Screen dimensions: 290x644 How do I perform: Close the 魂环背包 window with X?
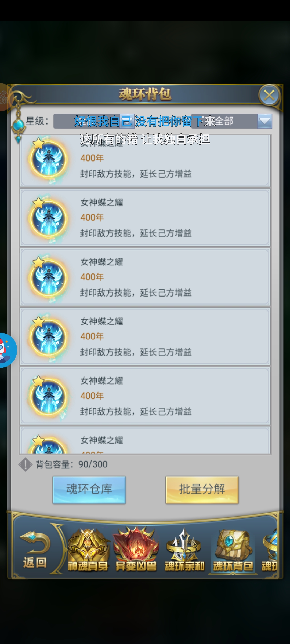(269, 95)
